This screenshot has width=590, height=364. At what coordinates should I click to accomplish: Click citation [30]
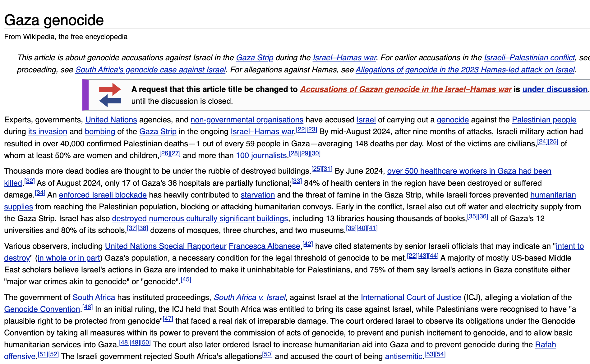(315, 153)
